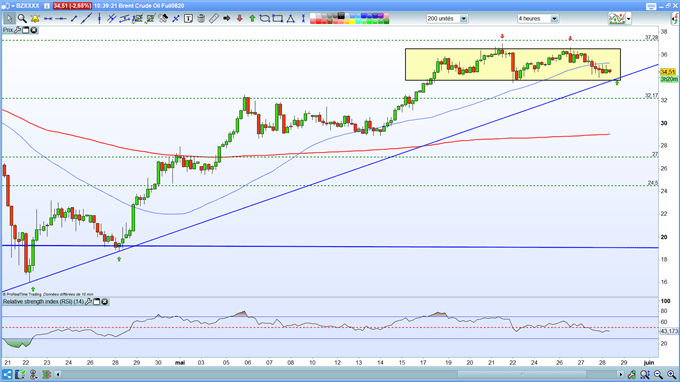Select the ellipse drawing tool

(x=265, y=19)
